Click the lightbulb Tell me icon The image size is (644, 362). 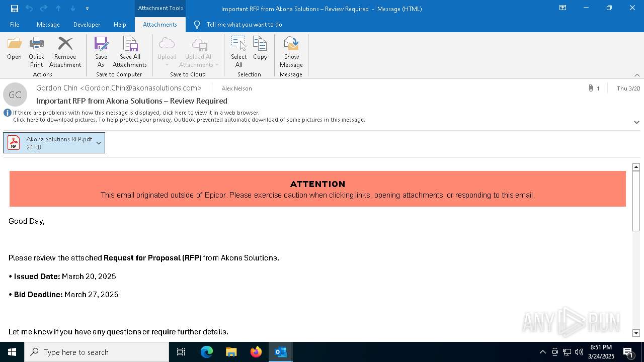click(x=197, y=25)
